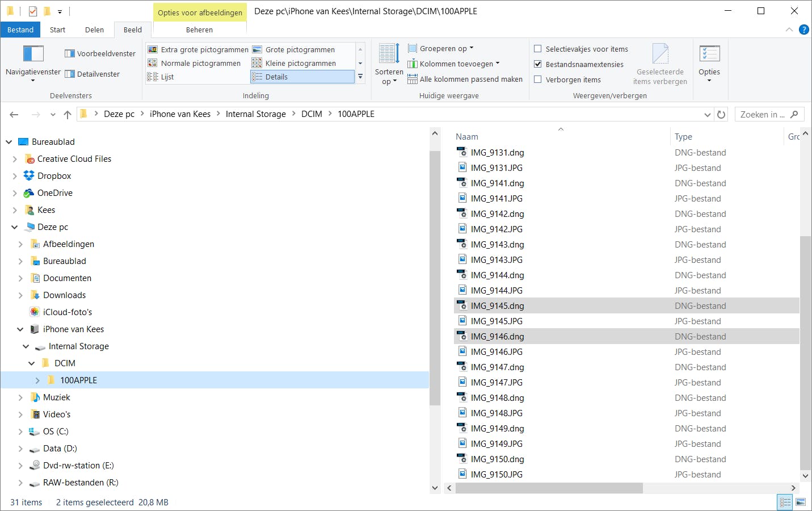Expand the Downloads tree node

20,295
